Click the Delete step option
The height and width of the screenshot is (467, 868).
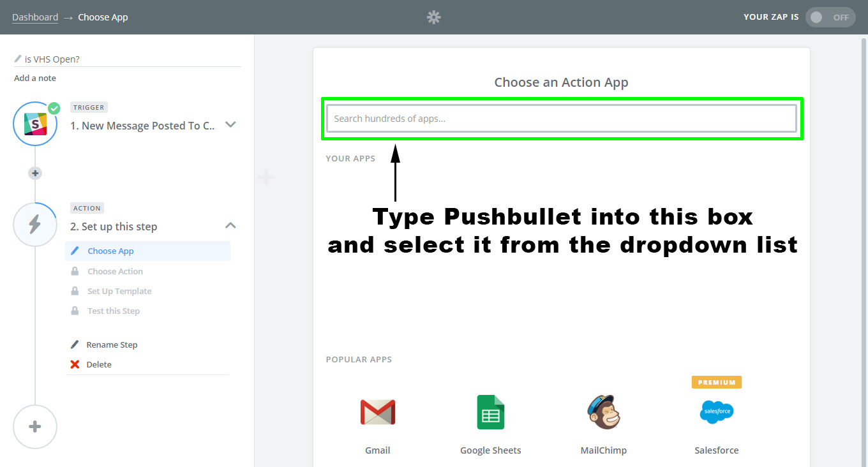tap(99, 364)
